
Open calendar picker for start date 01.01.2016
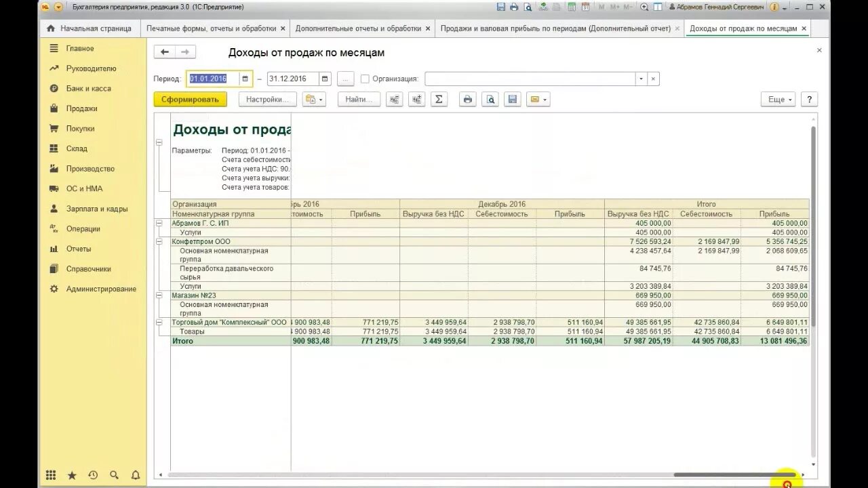coord(245,79)
